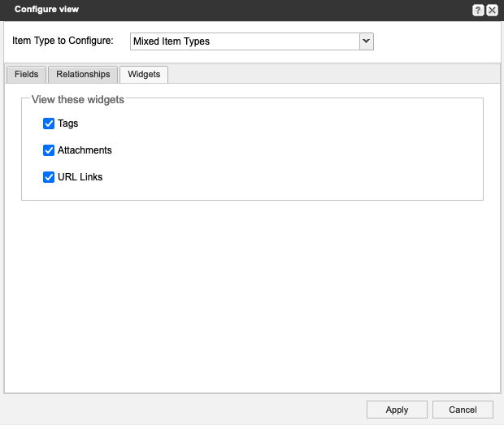Toggle the Tags checkbox

point(49,124)
